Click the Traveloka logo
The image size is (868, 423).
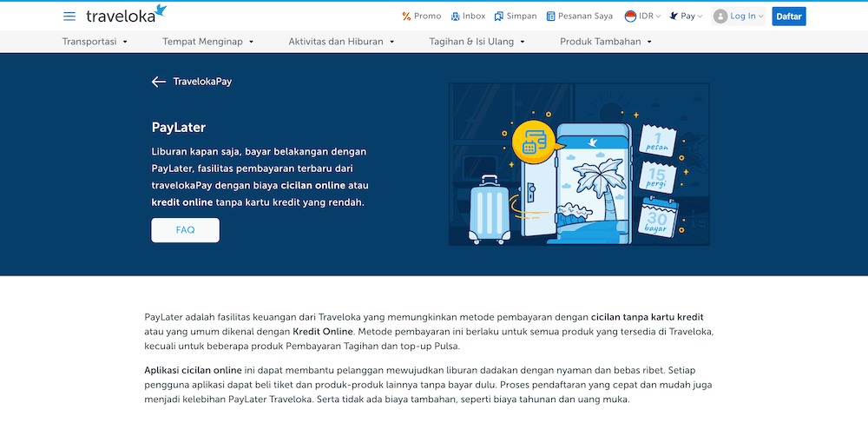pos(126,15)
